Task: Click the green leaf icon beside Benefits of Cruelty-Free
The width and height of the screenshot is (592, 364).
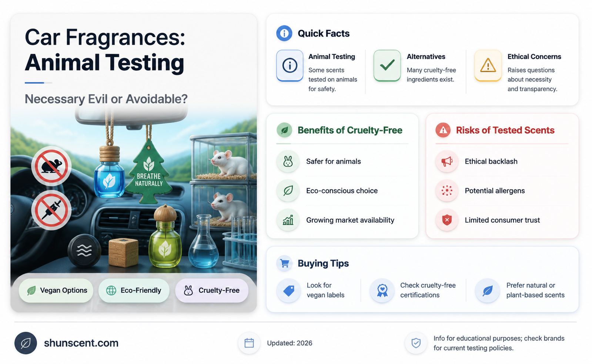Action: click(x=284, y=130)
